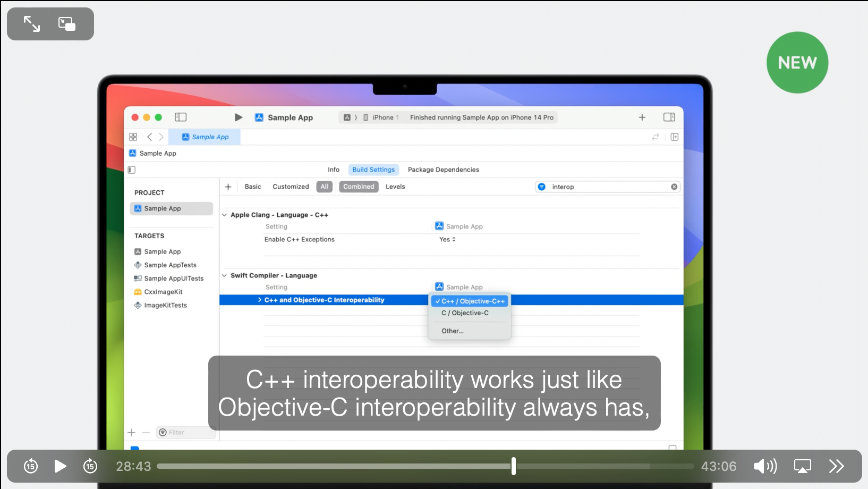Adjust the volume speaker icon
The width and height of the screenshot is (868, 489).
pyautogui.click(x=765, y=466)
